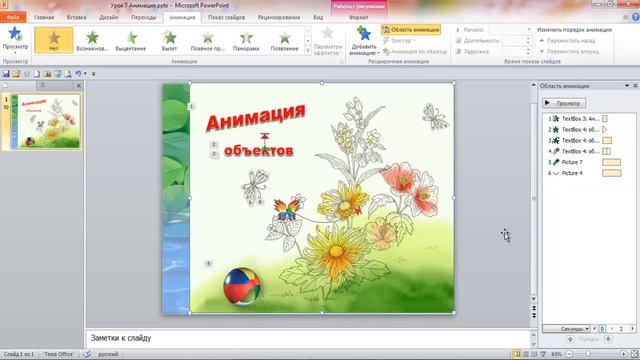Open the Начало start dropdown

pos(529,30)
